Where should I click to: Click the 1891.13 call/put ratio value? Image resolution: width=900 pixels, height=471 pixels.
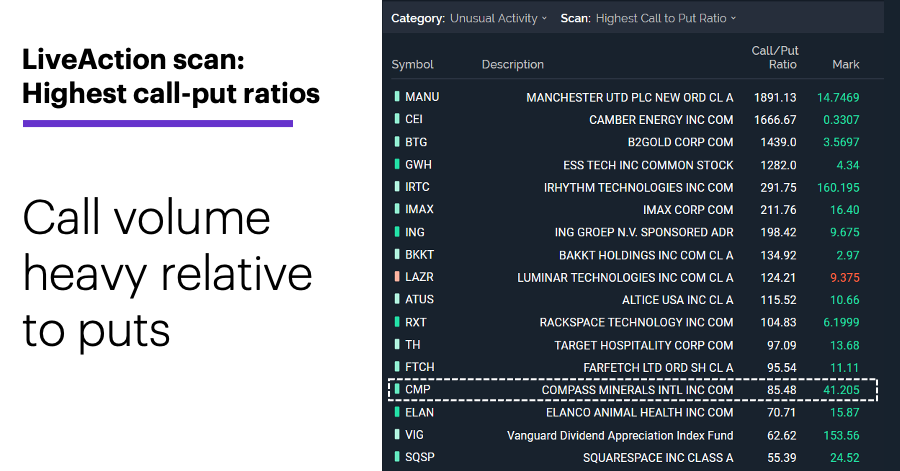(x=775, y=98)
